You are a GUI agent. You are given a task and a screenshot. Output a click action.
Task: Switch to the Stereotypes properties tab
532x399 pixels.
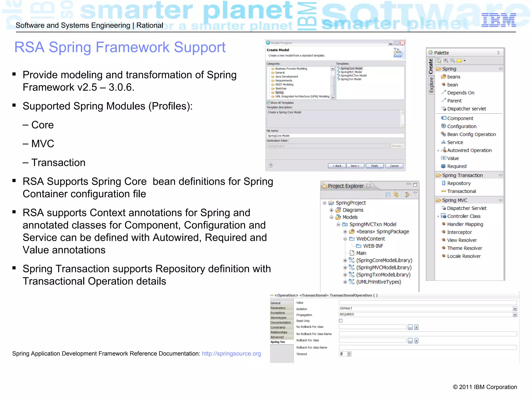[x=282, y=318]
